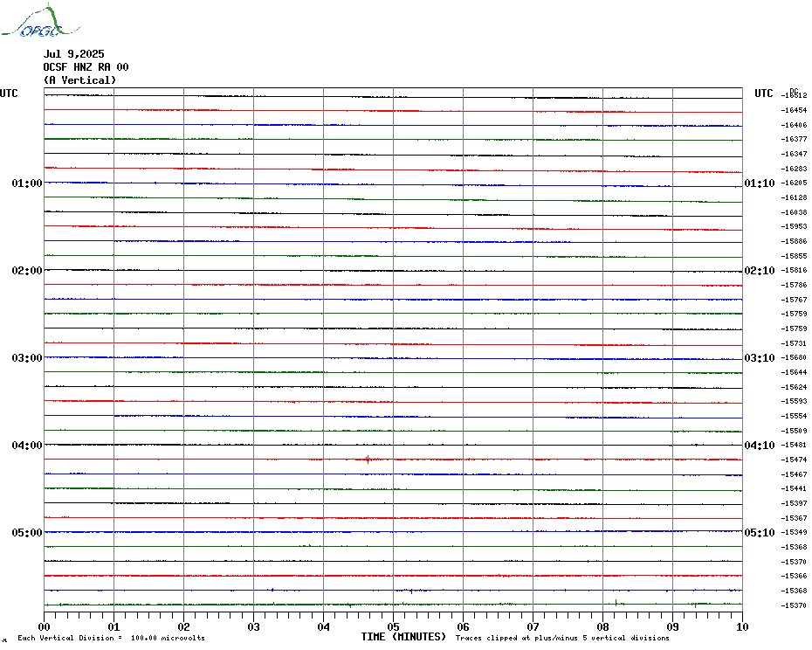
Task: Click the '06' minute label on the time axis
Action: [x=464, y=627]
